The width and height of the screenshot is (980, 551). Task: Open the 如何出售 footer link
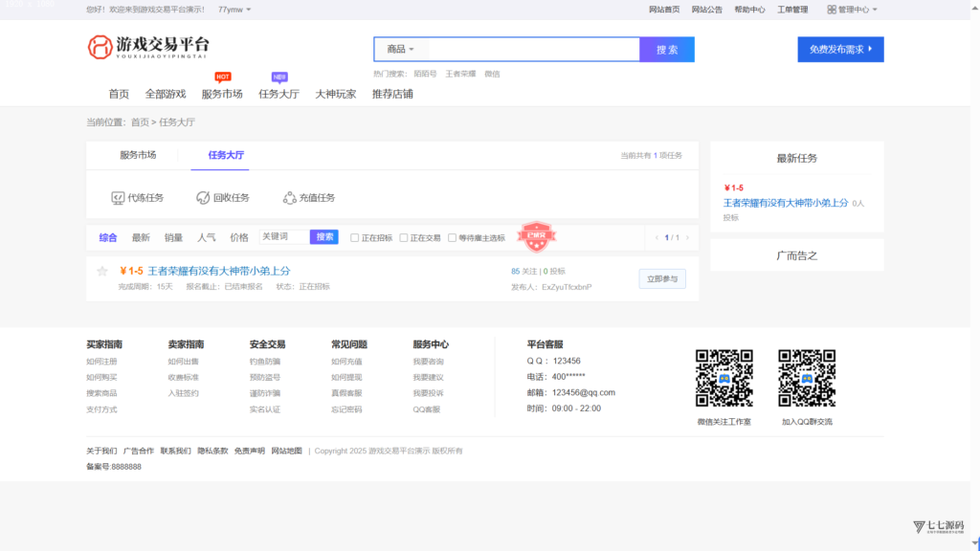pyautogui.click(x=183, y=361)
